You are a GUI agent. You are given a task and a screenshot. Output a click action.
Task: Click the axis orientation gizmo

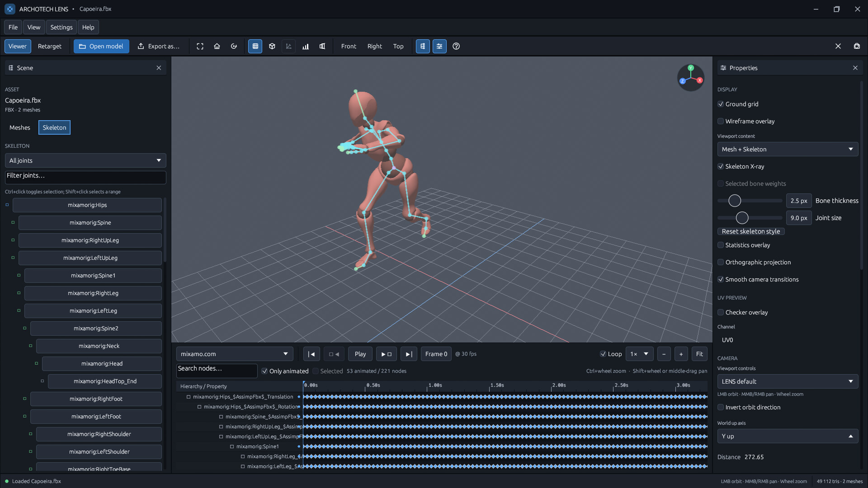(x=691, y=78)
